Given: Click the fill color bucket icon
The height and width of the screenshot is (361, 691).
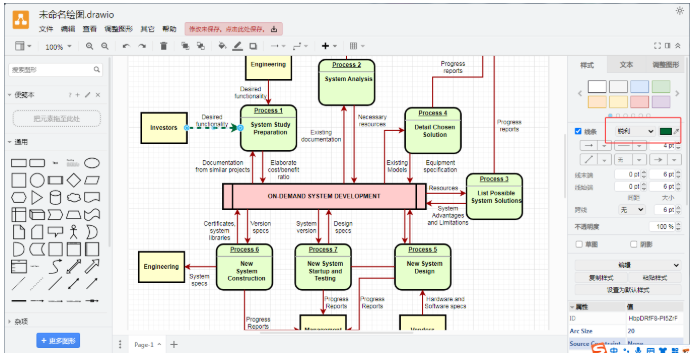Looking at the screenshot, I should pos(222,46).
